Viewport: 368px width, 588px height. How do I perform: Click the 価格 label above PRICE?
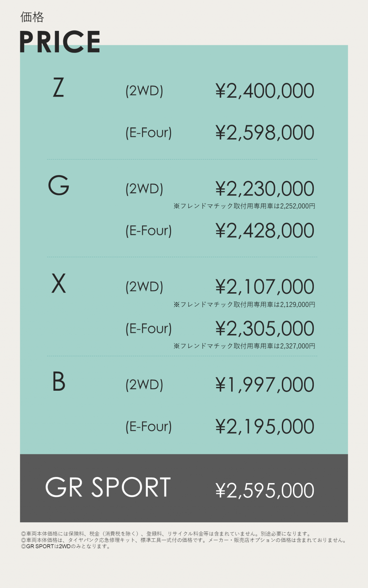(32, 17)
